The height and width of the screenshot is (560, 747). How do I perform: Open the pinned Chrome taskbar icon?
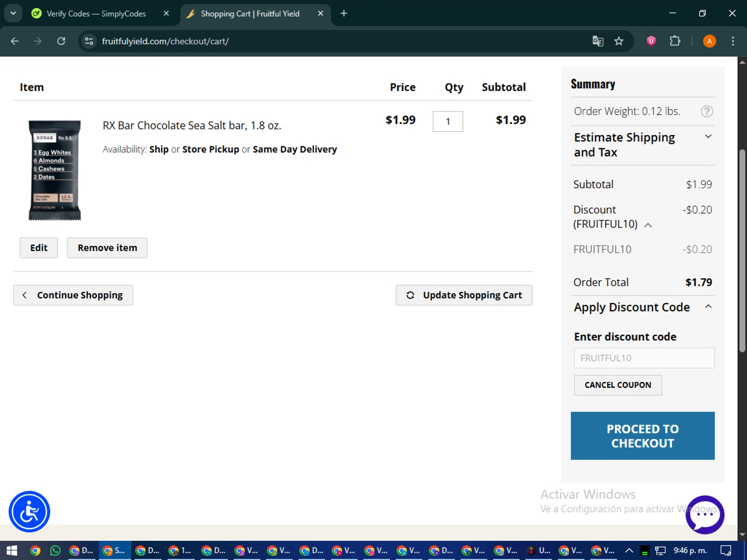coord(35,551)
